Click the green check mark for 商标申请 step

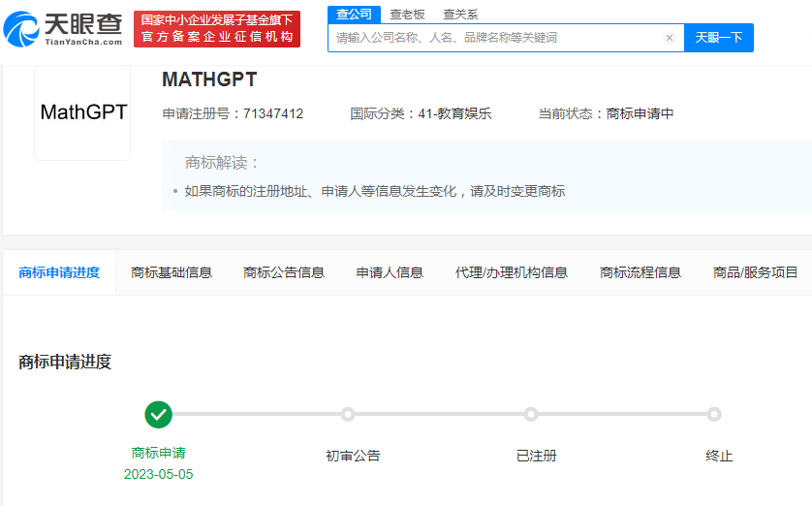coord(159,414)
